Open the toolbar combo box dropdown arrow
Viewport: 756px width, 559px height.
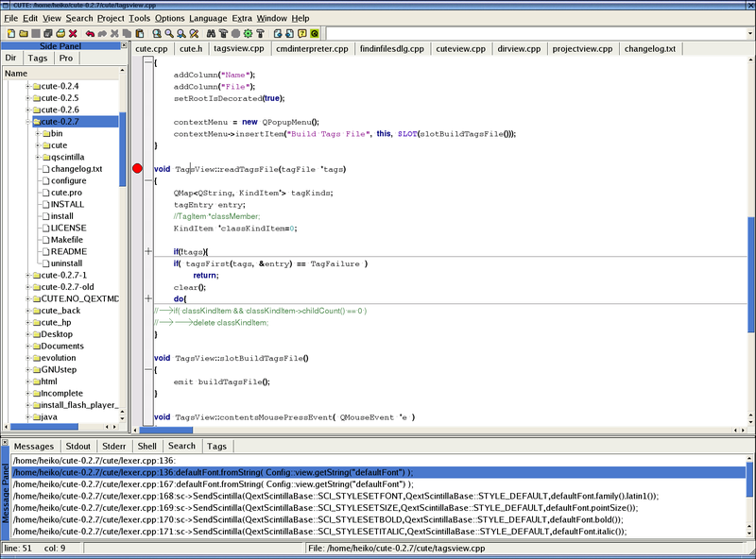click(x=749, y=33)
